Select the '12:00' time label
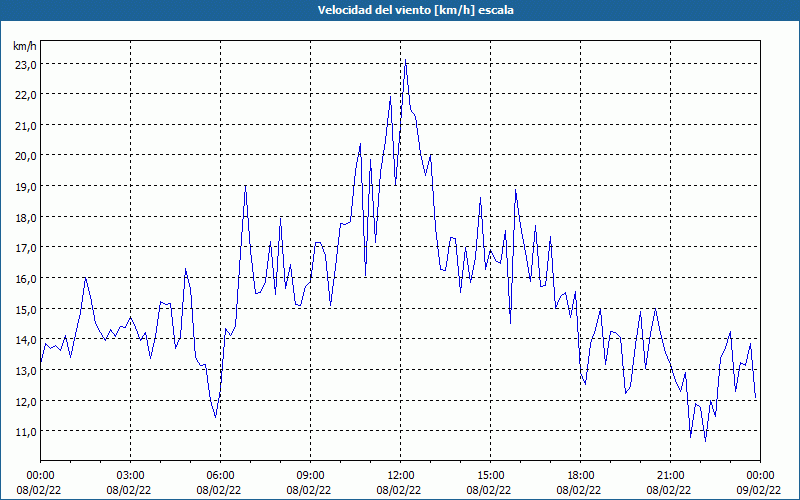 400,476
